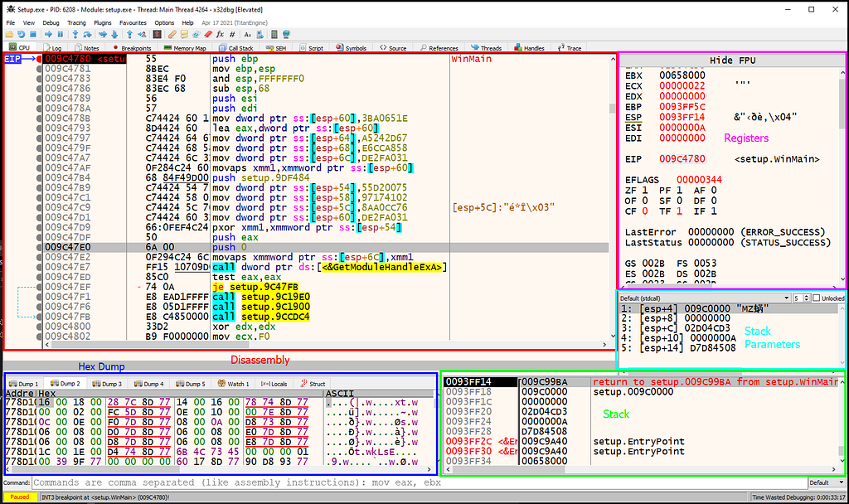Click the Step over toolbar icon
The image size is (849, 504).
coord(87,34)
